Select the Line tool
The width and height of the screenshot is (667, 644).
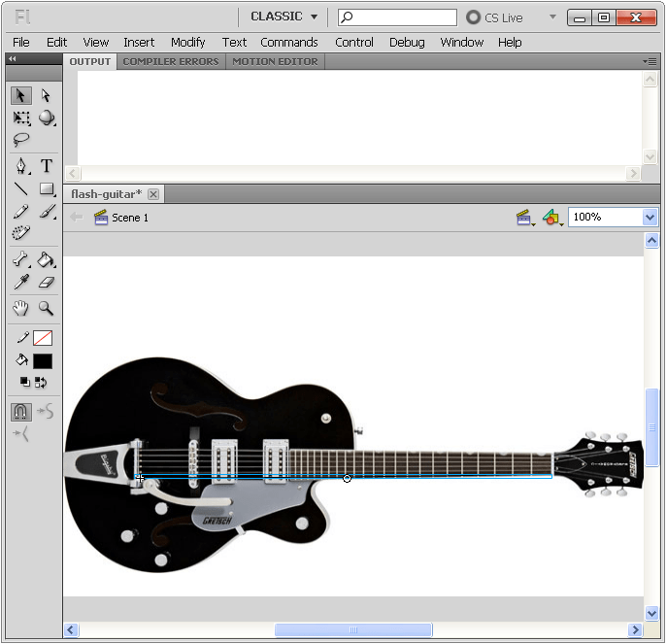tap(21, 188)
